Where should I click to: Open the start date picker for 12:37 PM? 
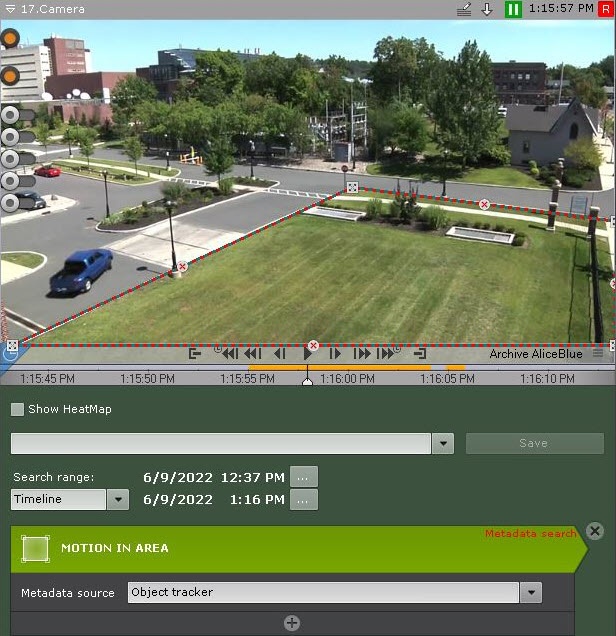coord(304,477)
